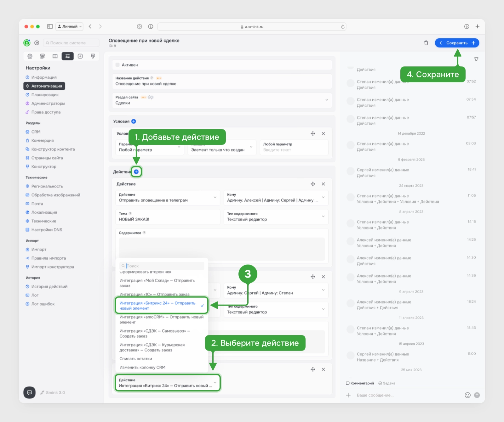Click move handle of the last action block

click(x=313, y=369)
